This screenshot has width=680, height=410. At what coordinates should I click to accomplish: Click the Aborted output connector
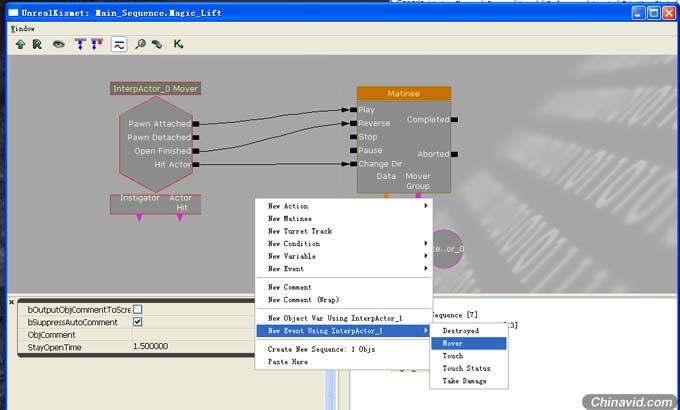(454, 154)
